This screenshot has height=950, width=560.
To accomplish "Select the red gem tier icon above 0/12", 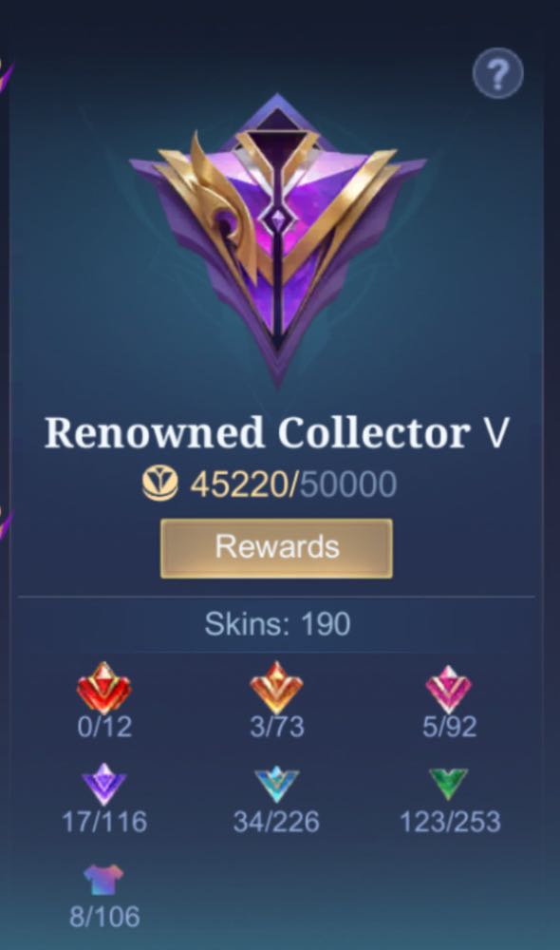I will coord(104,688).
